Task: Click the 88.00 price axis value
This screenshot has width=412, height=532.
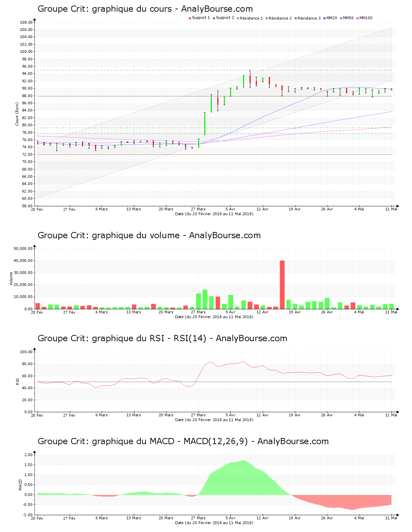Action: 27,96
